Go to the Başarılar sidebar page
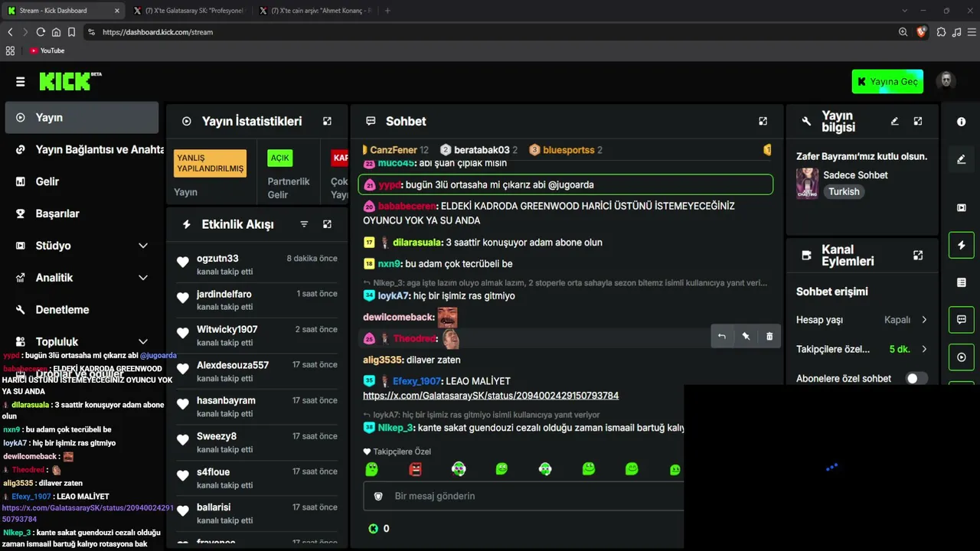 pos(81,214)
